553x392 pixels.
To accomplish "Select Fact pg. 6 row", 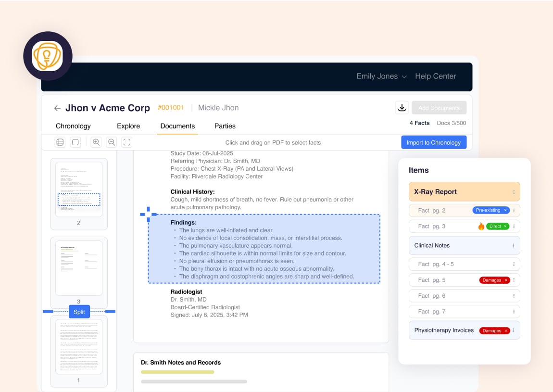I will [464, 296].
